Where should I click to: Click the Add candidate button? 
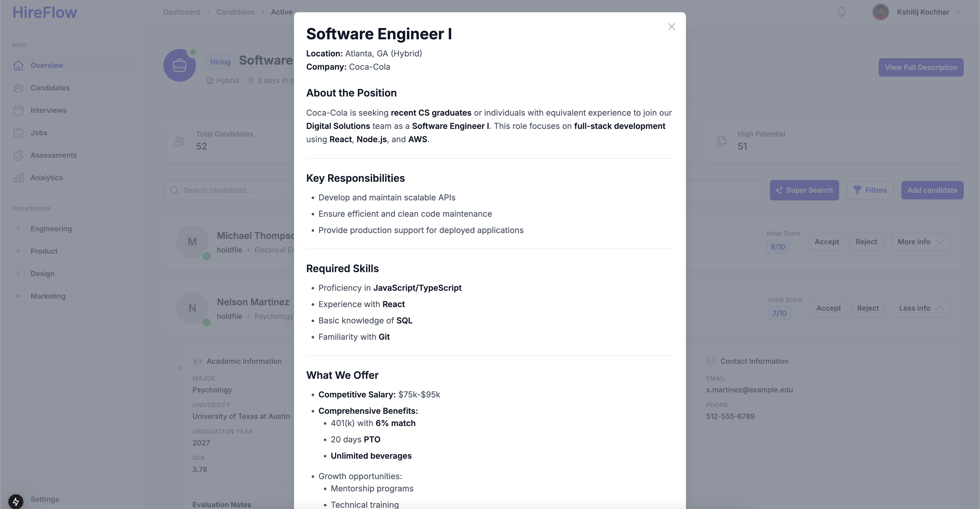point(932,190)
